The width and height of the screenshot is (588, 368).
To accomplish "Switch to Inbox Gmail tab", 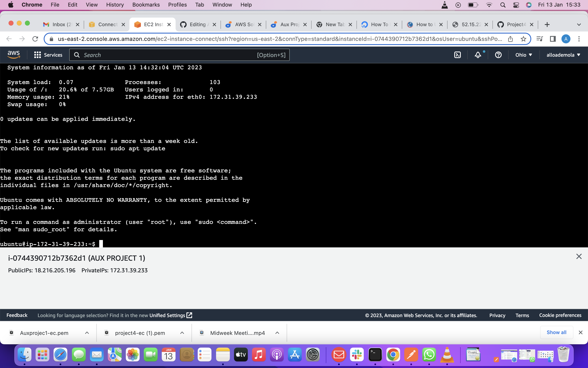I will pos(61,25).
